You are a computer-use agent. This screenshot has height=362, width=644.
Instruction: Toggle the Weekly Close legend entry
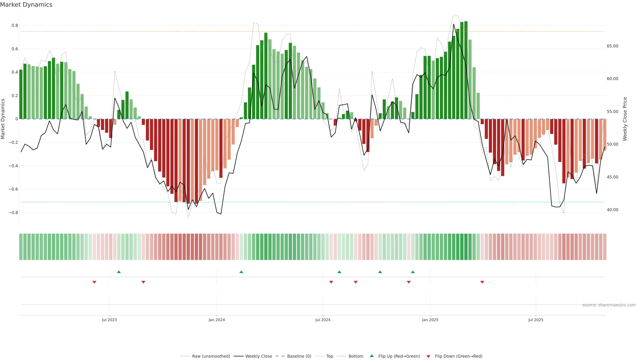(258, 356)
